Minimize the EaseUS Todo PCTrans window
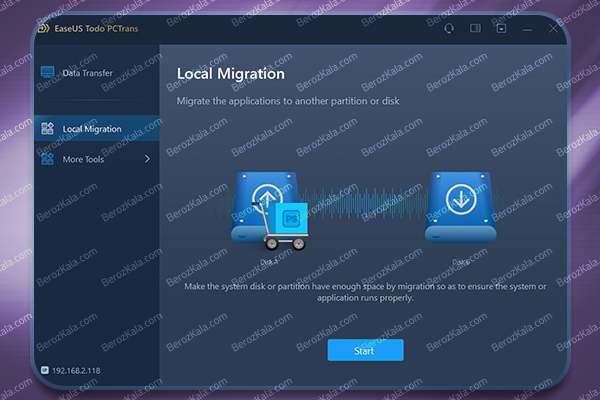Image resolution: width=600 pixels, height=400 pixels. [x=527, y=29]
